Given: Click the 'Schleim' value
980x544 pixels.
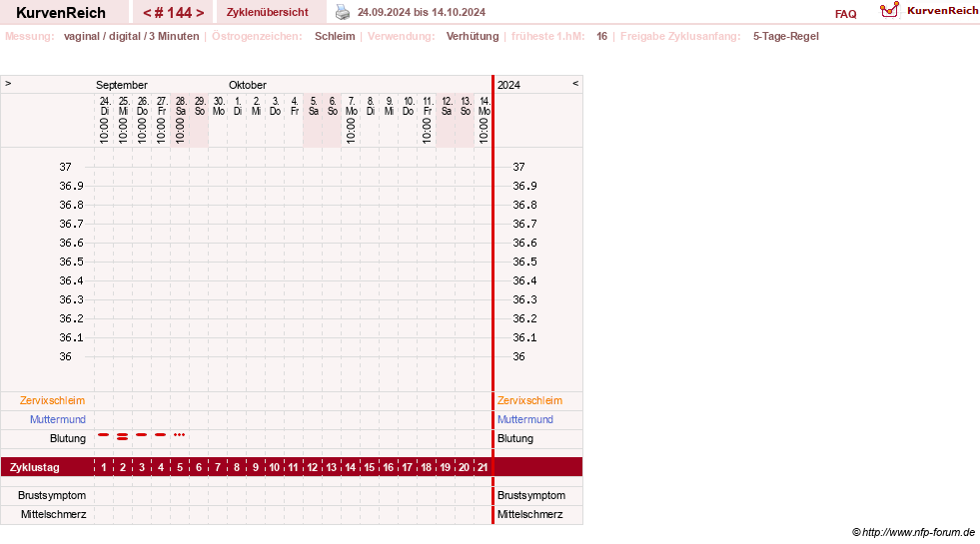Looking at the screenshot, I should pyautogui.click(x=335, y=36).
